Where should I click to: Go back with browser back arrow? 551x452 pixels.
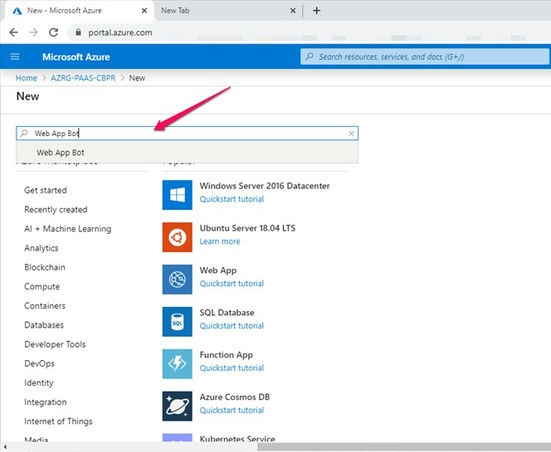click(14, 33)
